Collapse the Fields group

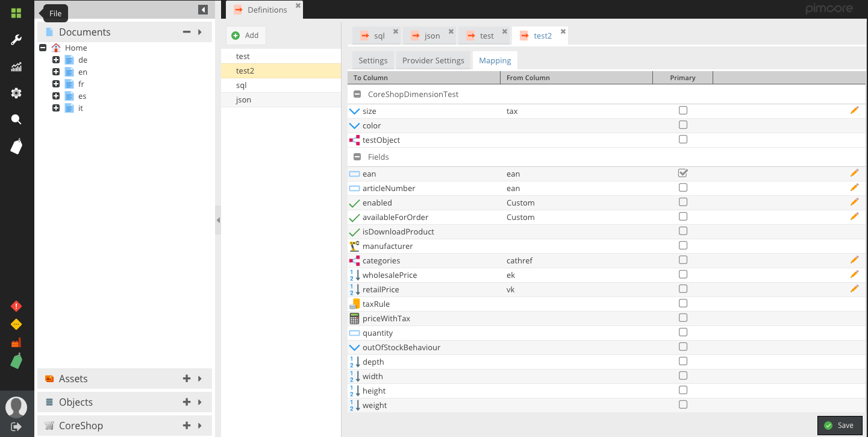point(357,157)
